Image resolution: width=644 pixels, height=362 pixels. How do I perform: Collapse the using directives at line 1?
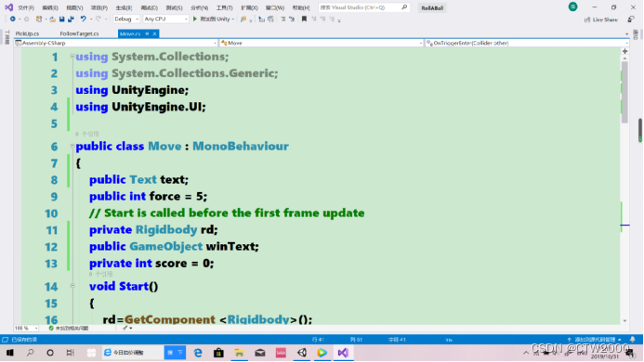point(72,57)
